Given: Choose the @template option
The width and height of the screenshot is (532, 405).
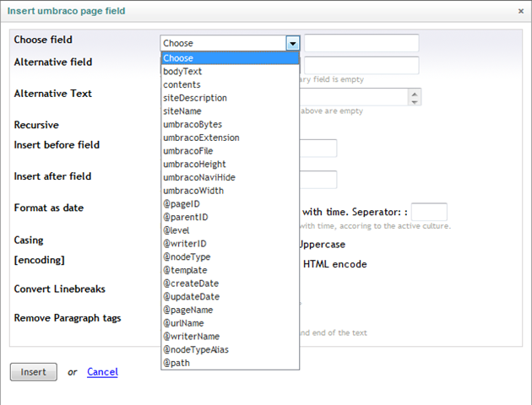Looking at the screenshot, I should [230, 270].
